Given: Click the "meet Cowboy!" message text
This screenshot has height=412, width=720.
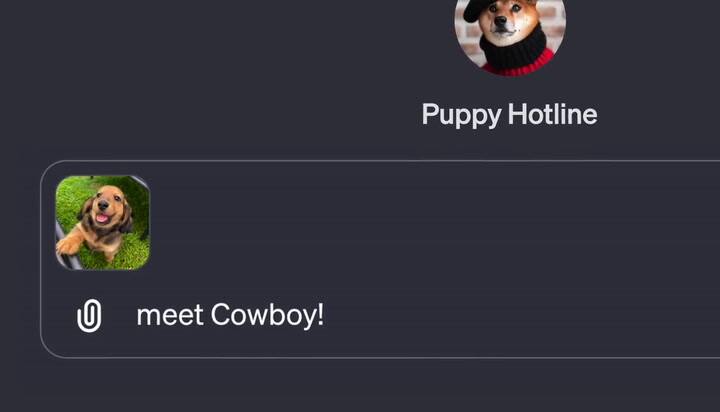Looking at the screenshot, I should coord(229,316).
